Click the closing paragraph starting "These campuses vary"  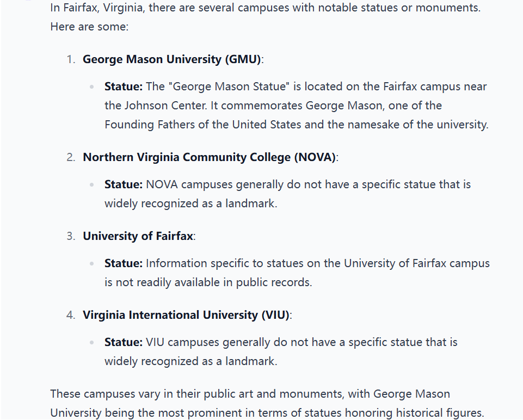pyautogui.click(x=267, y=403)
